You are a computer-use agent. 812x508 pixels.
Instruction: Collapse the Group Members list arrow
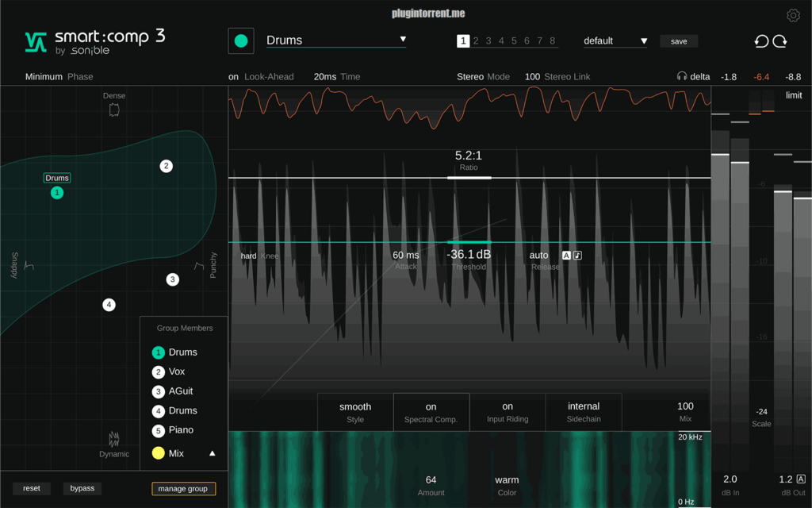click(x=212, y=453)
